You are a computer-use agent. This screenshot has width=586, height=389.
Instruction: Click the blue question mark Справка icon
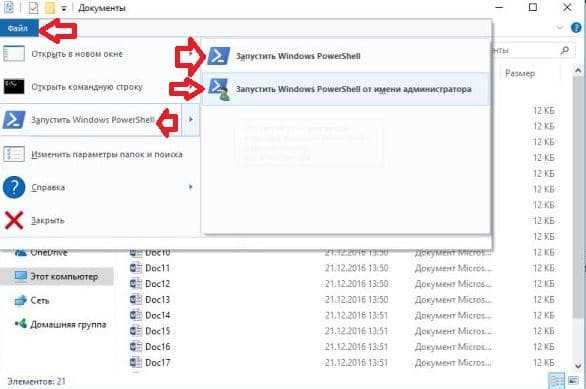[x=14, y=187]
